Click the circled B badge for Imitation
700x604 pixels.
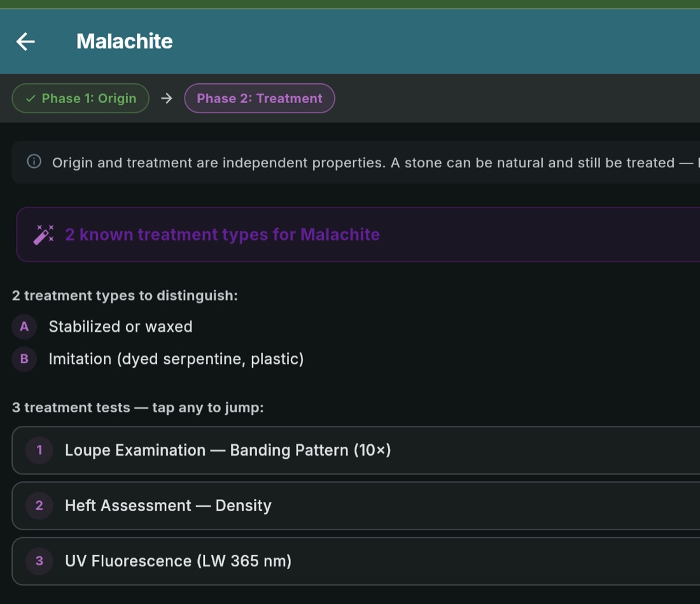point(24,358)
